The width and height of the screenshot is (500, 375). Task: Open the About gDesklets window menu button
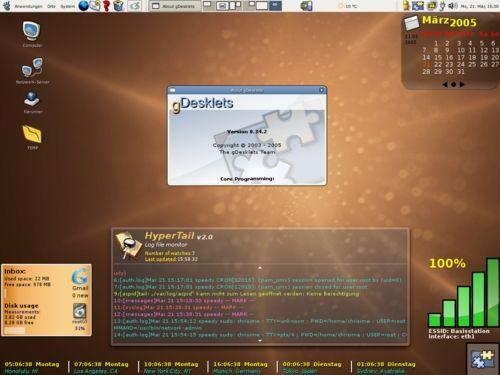click(172, 90)
